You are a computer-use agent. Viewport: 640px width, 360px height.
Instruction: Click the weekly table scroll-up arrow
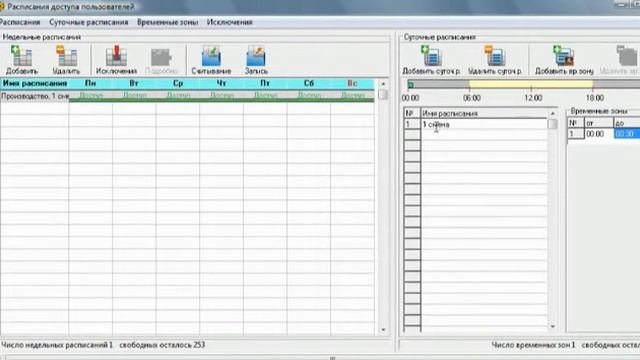(383, 84)
